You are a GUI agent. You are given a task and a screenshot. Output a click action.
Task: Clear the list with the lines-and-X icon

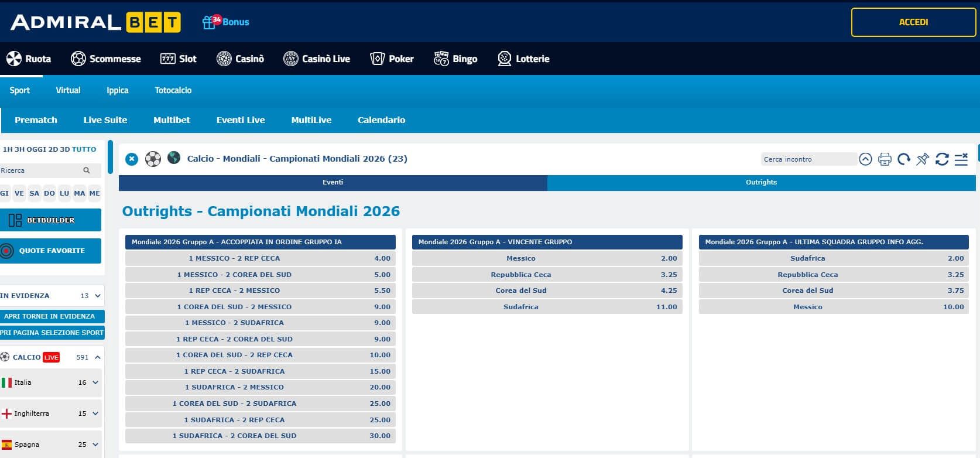(x=961, y=159)
